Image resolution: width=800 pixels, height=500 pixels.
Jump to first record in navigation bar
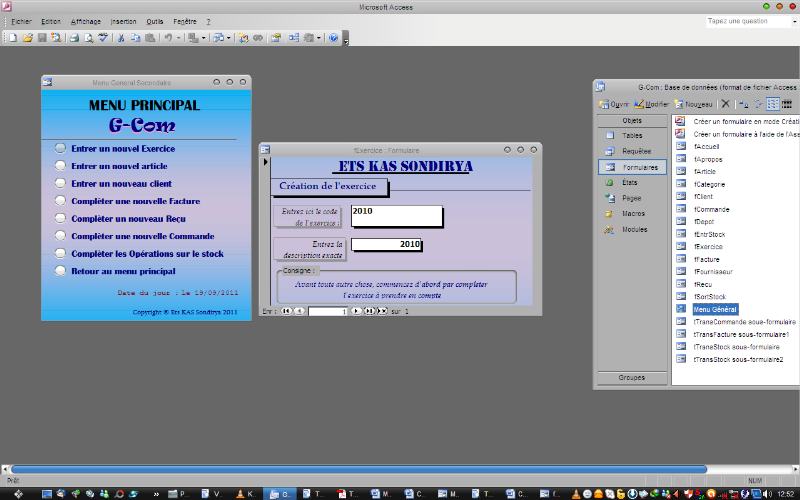(x=287, y=311)
